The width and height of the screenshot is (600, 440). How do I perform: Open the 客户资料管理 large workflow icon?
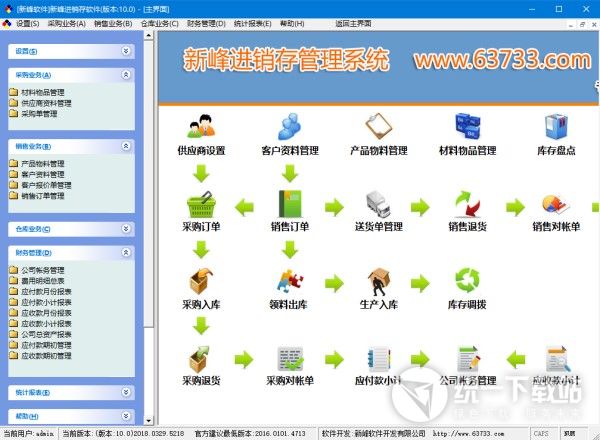290,126
